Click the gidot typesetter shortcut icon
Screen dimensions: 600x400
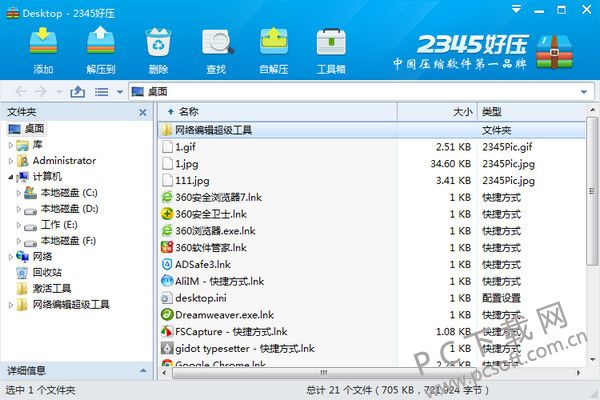[167, 348]
